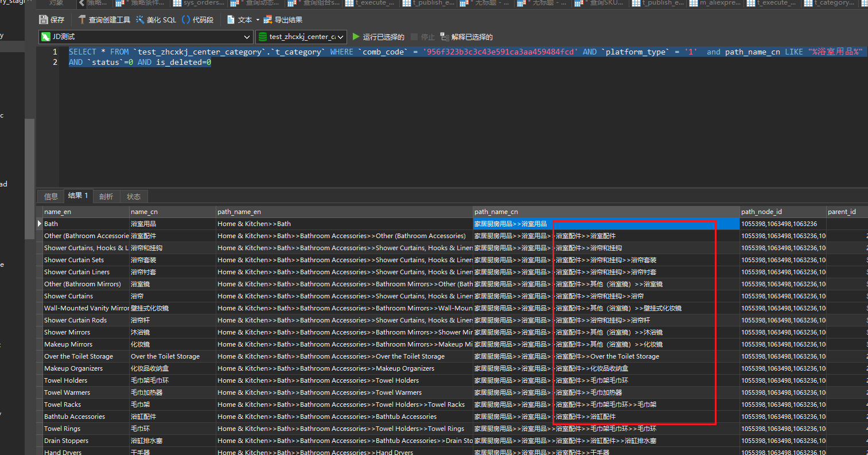Click the 解释已选择的 explain icon
The width and height of the screenshot is (868, 455).
tap(445, 37)
